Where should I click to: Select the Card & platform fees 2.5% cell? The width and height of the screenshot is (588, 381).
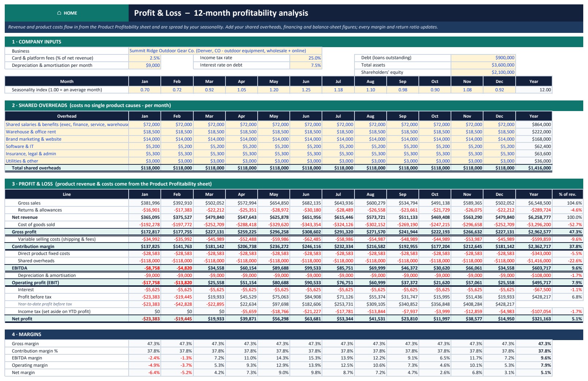click(x=145, y=58)
